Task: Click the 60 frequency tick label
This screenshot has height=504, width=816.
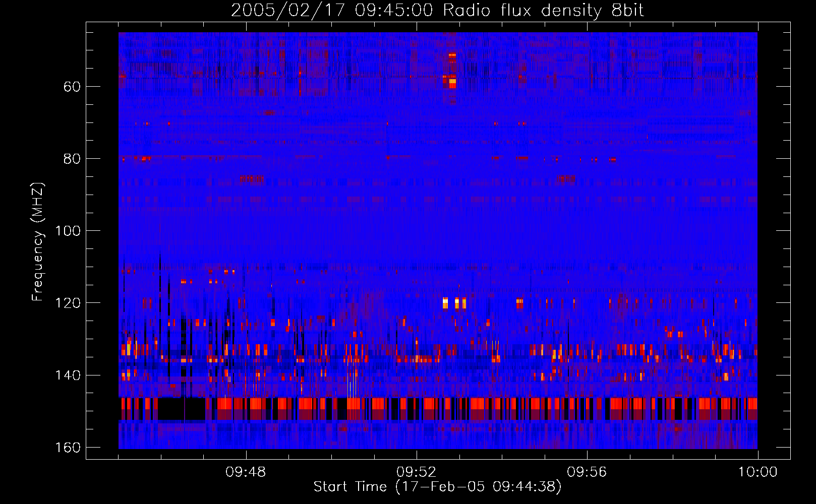Action: point(72,87)
